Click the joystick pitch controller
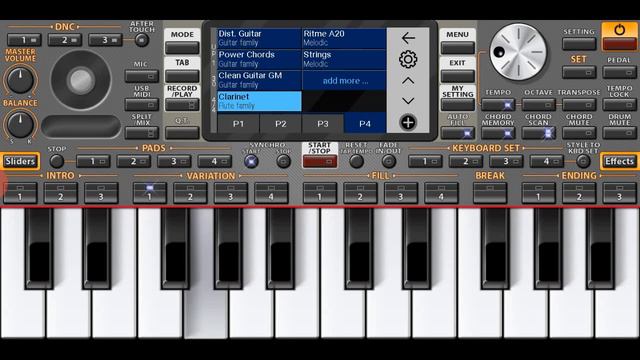Screen dimensions: 640x360 click(81, 80)
